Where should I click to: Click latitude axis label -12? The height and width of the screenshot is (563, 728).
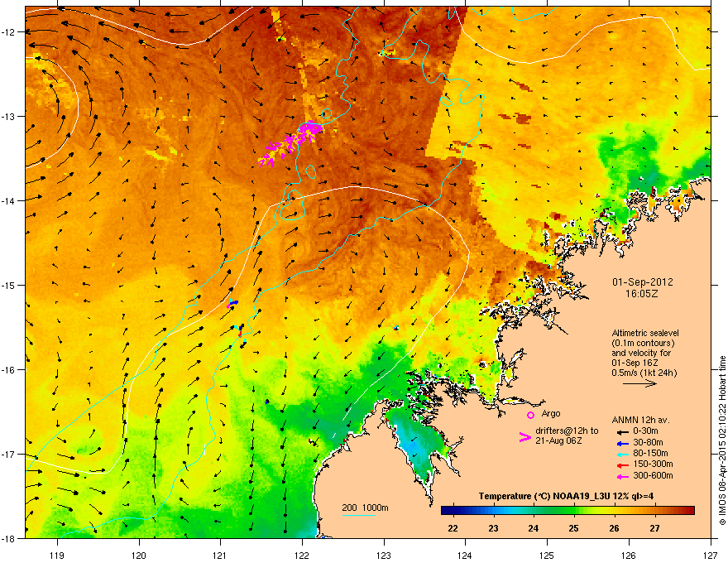[x=9, y=32]
